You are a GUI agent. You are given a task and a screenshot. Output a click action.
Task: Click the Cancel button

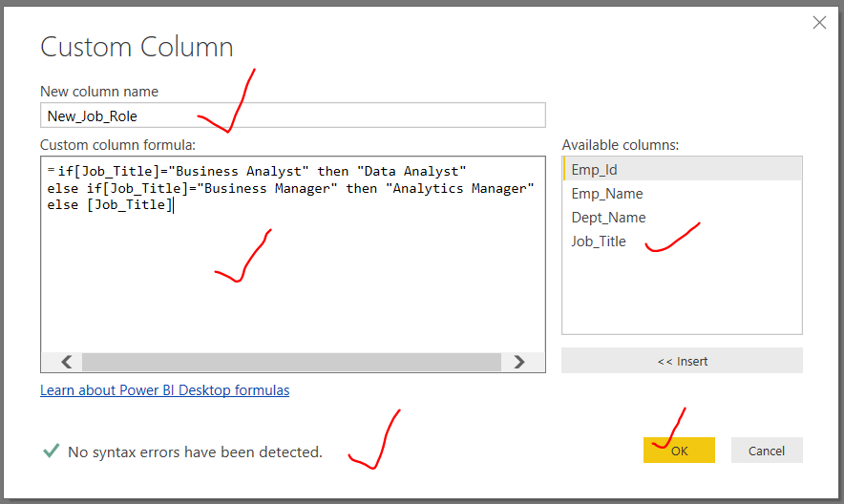(767, 451)
